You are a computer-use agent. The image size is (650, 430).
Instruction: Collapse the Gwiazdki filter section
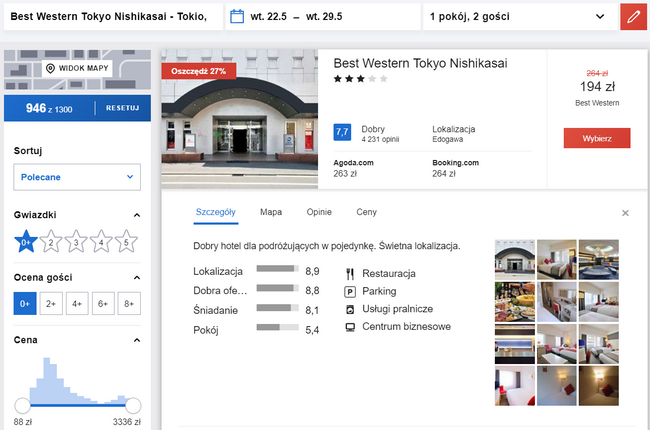coord(137,215)
